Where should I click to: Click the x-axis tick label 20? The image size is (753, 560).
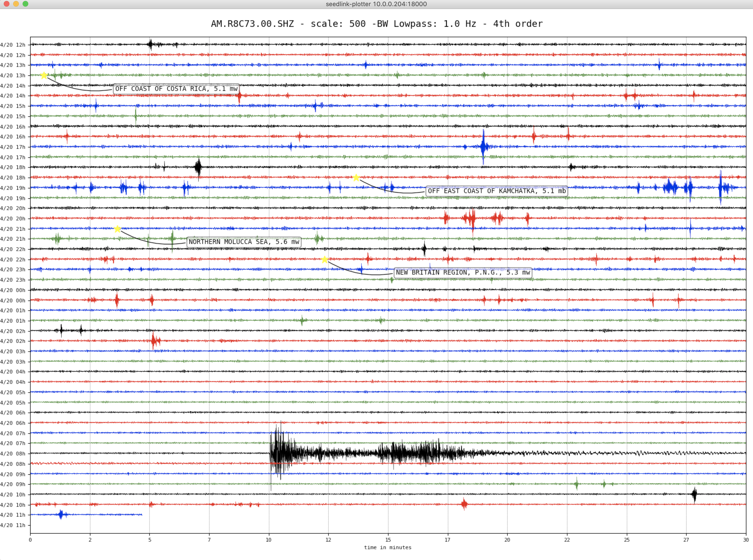(x=507, y=540)
